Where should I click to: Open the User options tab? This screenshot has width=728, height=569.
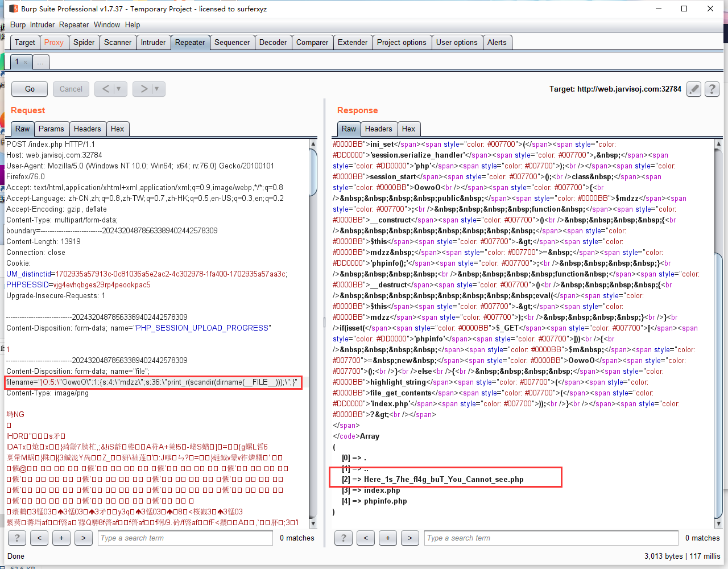[457, 42]
